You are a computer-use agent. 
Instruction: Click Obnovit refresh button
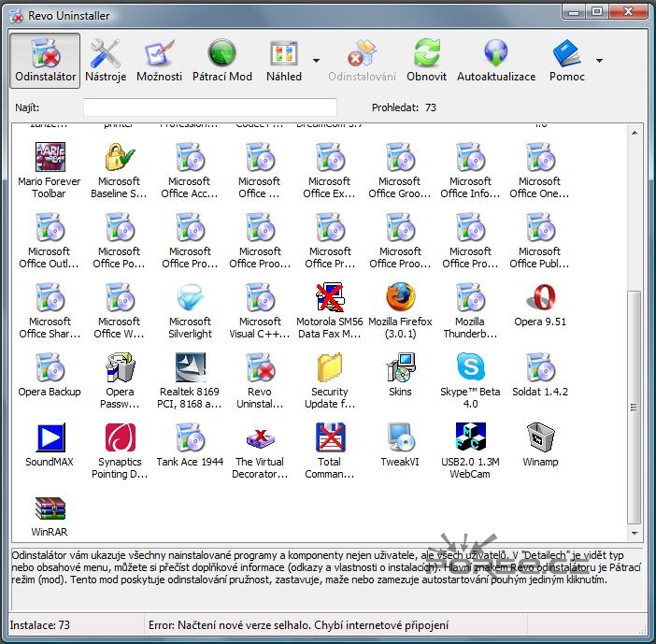(x=426, y=61)
